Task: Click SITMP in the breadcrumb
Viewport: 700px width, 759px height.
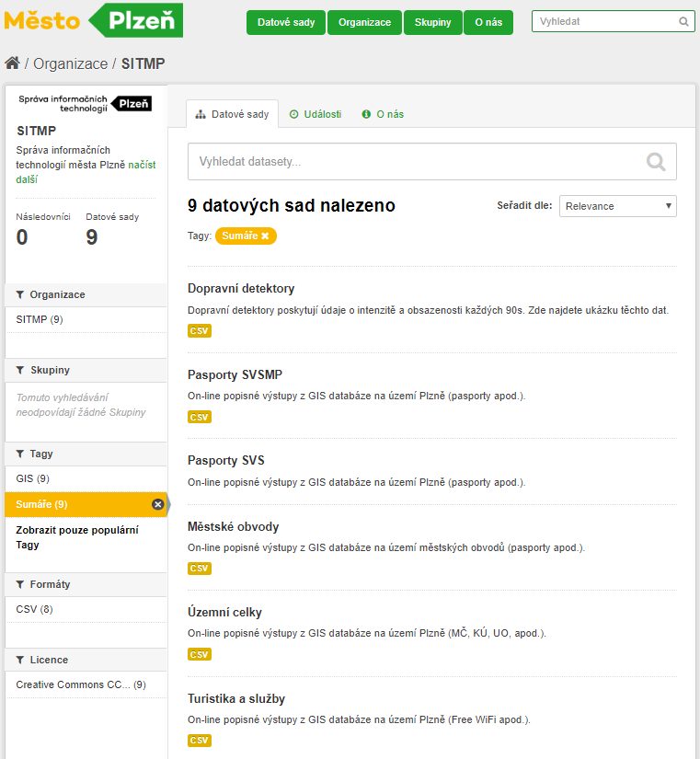Action: [143, 63]
